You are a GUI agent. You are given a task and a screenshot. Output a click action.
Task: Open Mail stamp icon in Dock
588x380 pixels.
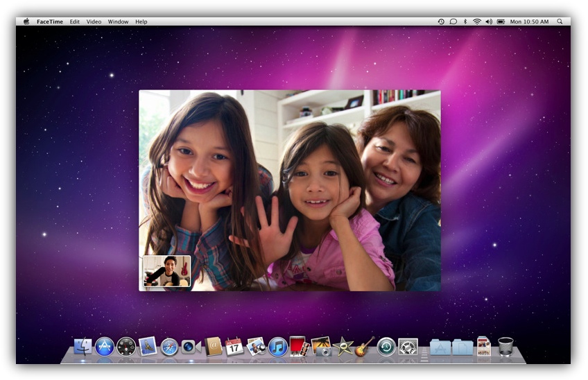pyautogui.click(x=148, y=345)
